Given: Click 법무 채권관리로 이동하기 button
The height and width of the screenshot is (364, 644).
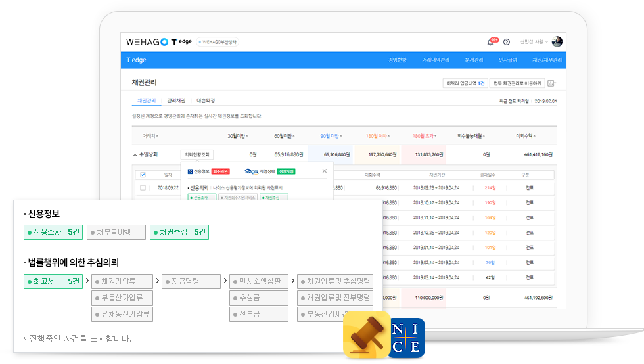Looking at the screenshot, I should 517,83.
